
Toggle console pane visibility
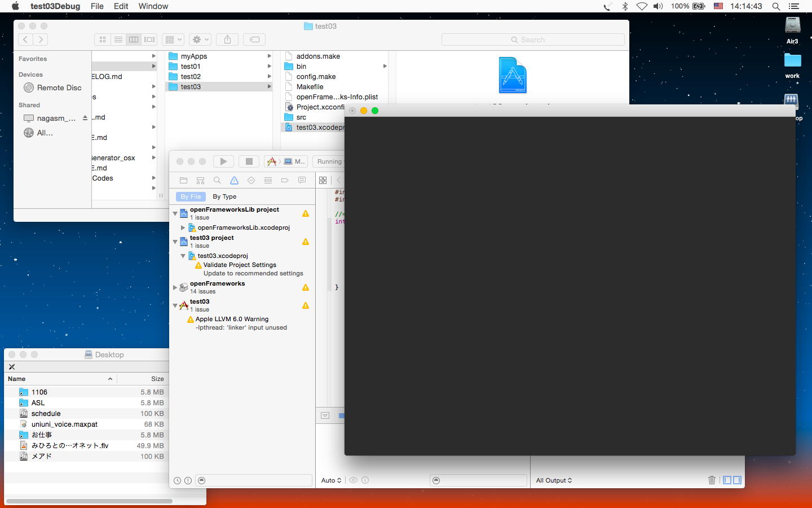737,480
